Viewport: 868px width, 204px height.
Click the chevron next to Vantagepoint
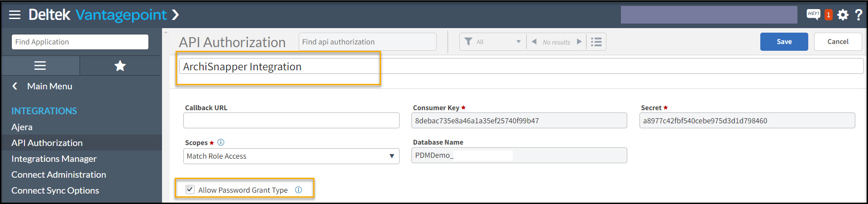tap(176, 15)
